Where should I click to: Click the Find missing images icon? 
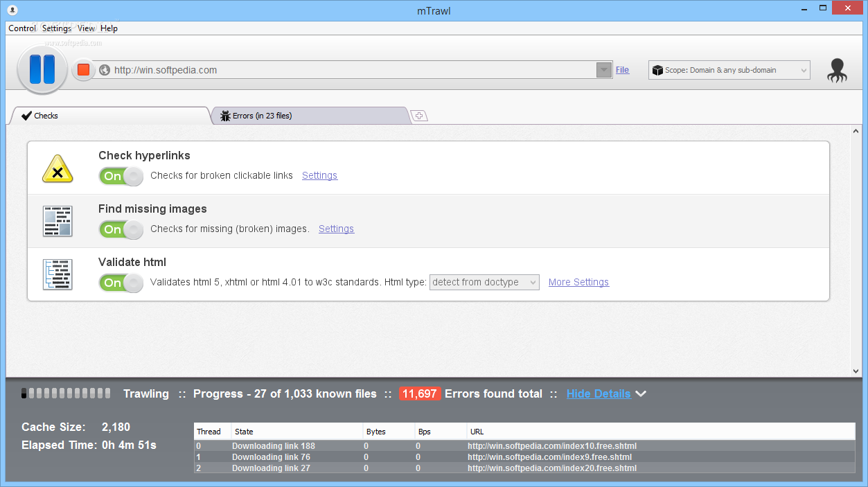57,222
